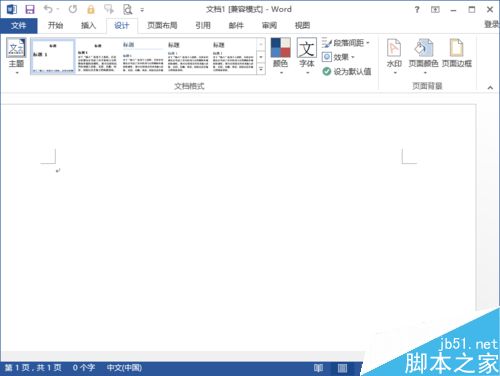Open the 颜色 theme colors swatch
Viewport: 500px width, 376px height.
[x=280, y=47]
